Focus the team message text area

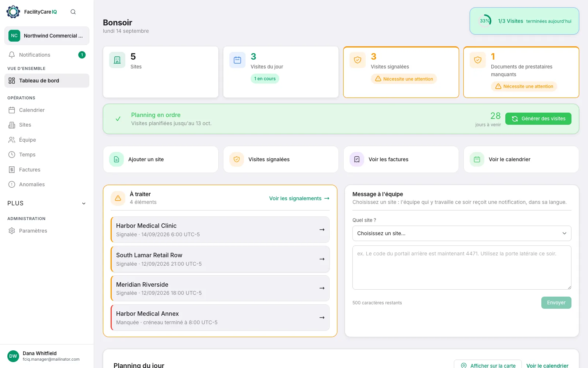(x=462, y=268)
